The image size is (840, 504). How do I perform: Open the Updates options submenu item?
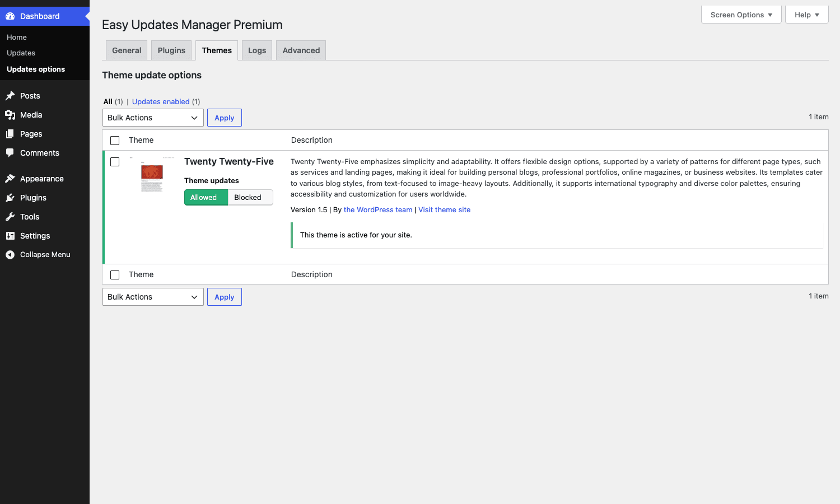click(x=36, y=69)
